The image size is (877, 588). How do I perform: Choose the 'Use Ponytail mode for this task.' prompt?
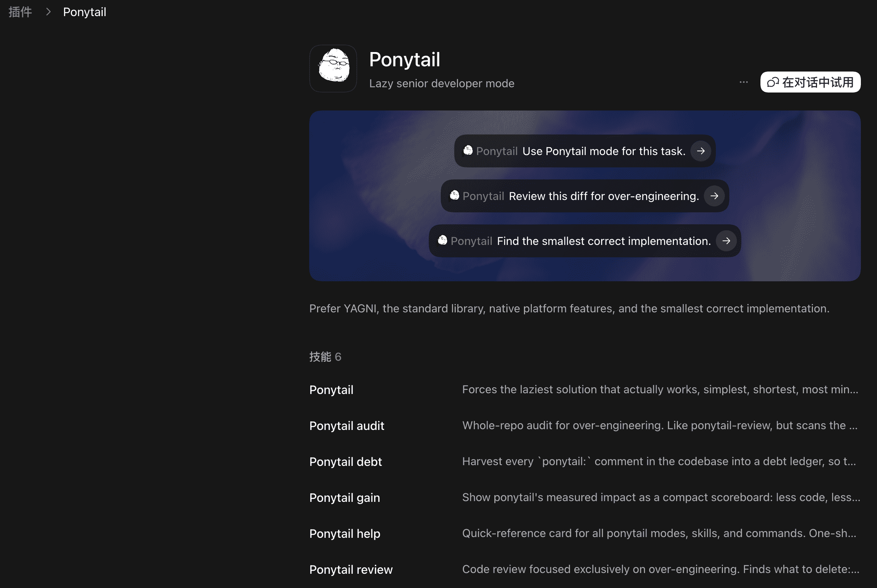pos(585,151)
